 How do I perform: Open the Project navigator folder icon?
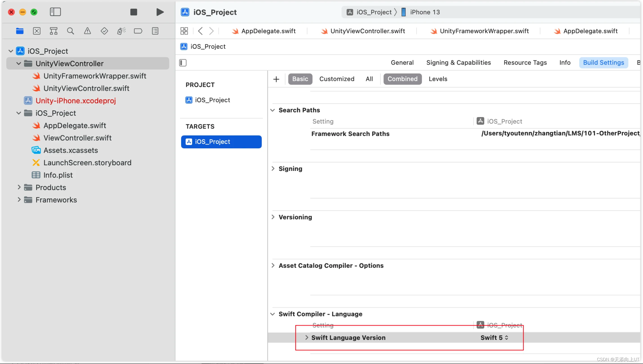[20, 31]
